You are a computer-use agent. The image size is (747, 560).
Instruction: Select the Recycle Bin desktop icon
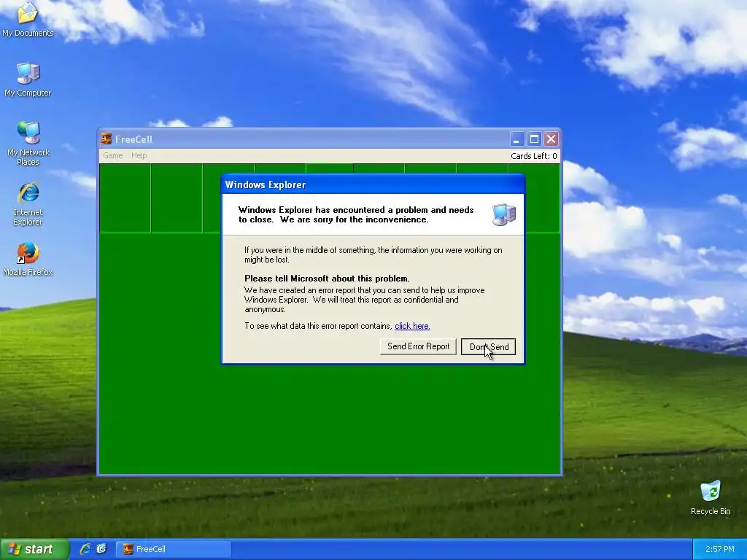pos(711,498)
